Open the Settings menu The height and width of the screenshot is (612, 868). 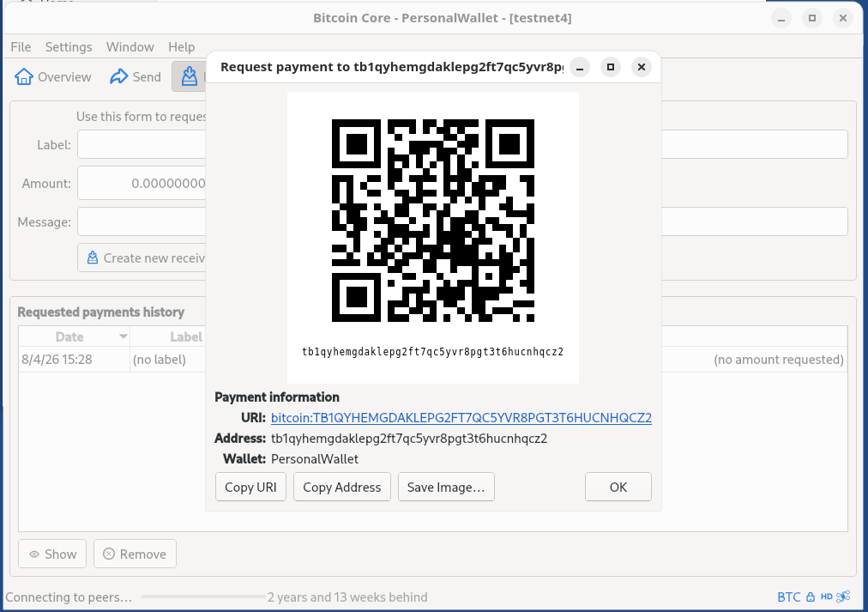(69, 47)
